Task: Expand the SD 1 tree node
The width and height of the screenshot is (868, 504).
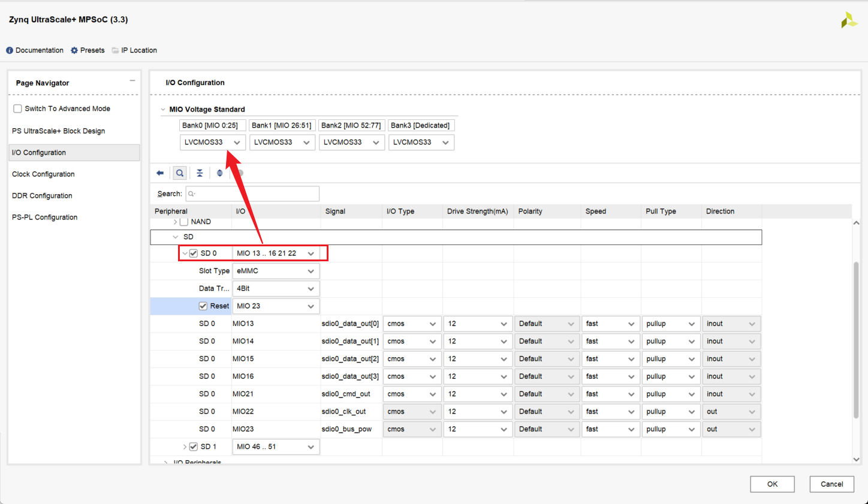Action: pyautogui.click(x=185, y=446)
